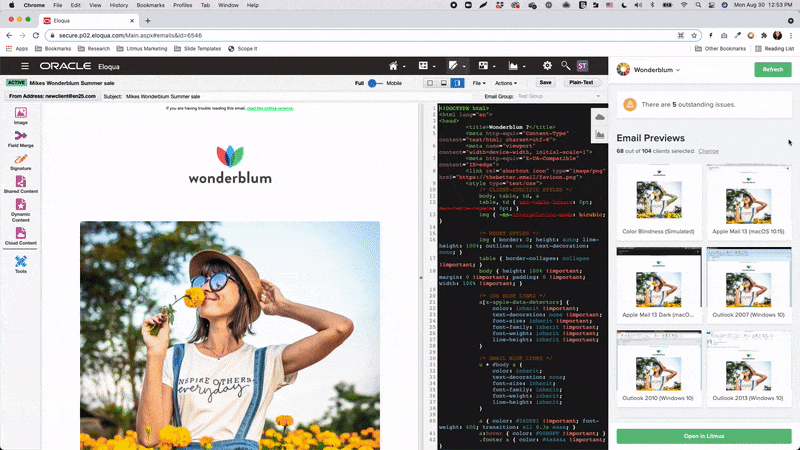This screenshot has width=800, height=450.
Task: Switch to the middle view layout button
Action: point(443,83)
